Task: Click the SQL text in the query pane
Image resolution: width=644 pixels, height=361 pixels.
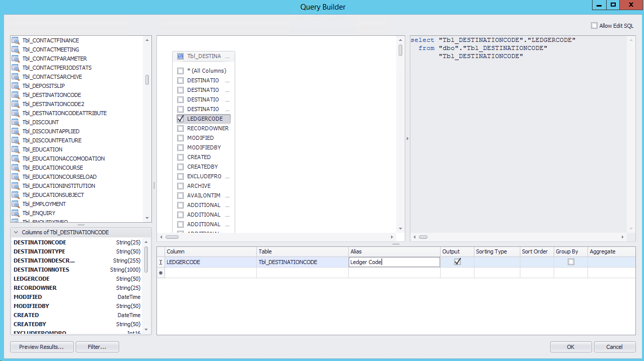Action: pos(493,48)
